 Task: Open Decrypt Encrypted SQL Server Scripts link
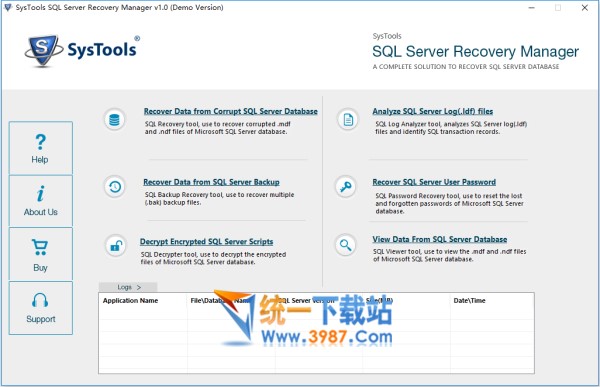click(207, 242)
